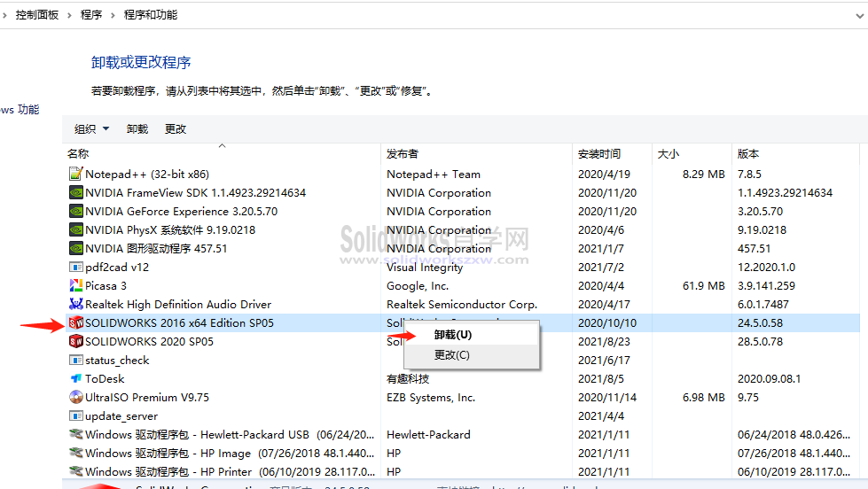Open the chevron after 程序 in breadcrumb
This screenshot has height=489, width=868.
(113, 15)
